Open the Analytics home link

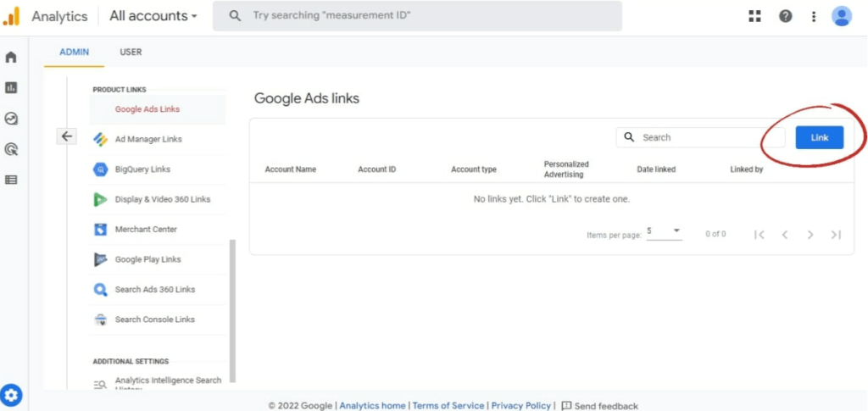[x=372, y=405]
